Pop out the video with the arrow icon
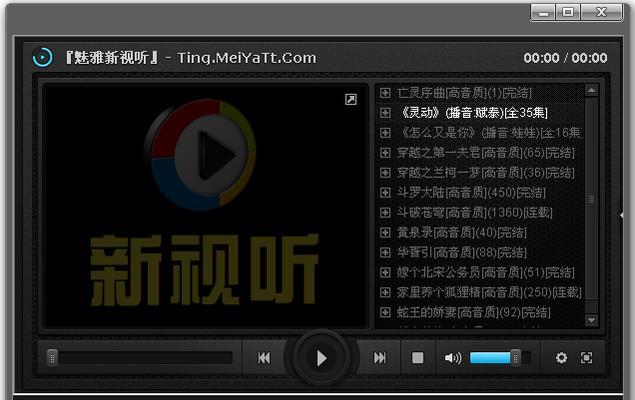635x400 pixels. coord(351,100)
